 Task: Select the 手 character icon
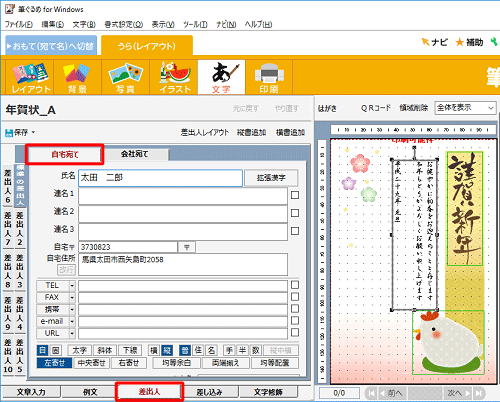click(x=229, y=350)
